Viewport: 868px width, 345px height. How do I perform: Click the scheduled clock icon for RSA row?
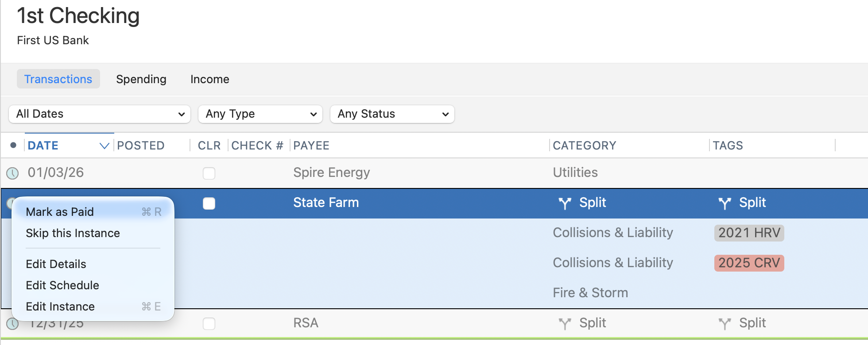tap(12, 324)
